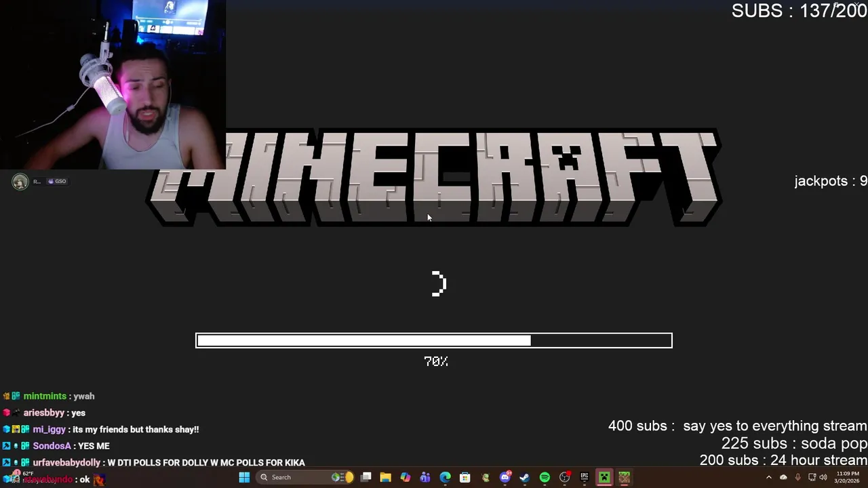Open the taskbar icon left of Discord
This screenshot has width=868, height=488.
click(486, 477)
